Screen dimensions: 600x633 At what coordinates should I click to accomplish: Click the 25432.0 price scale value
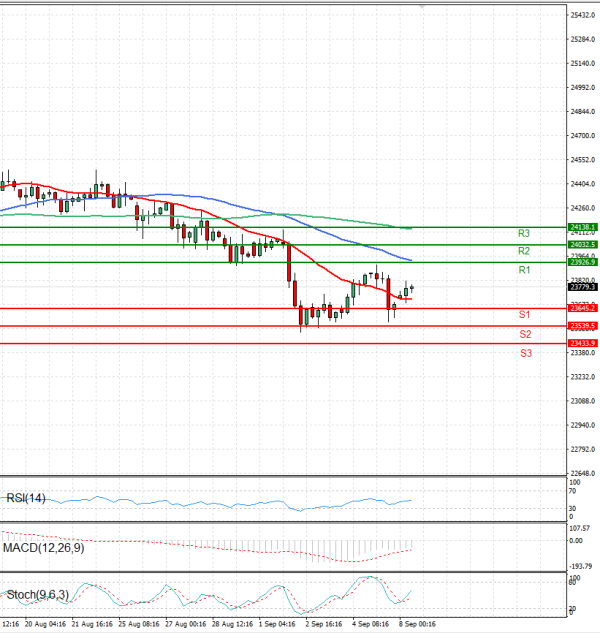[583, 15]
